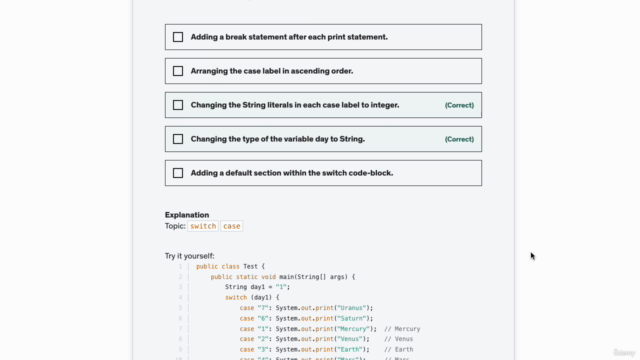
Task: Click the (Correct) label on String literals option
Action: point(459,105)
